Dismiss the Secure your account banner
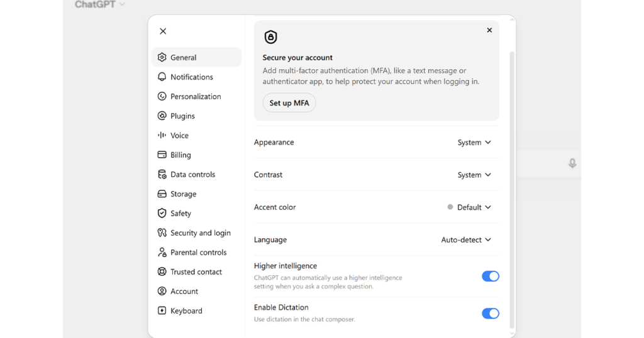644x338 pixels. (x=489, y=30)
